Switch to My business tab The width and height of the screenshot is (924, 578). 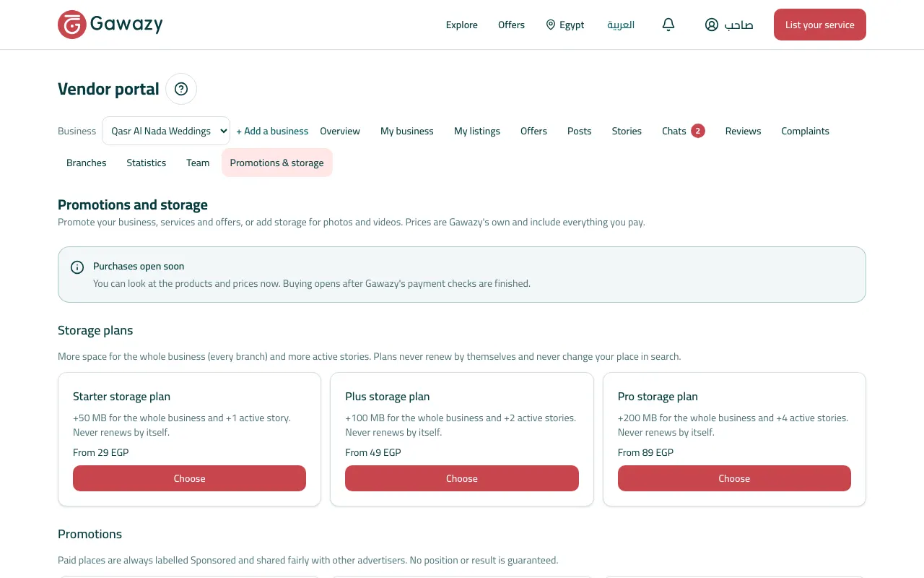pos(407,131)
